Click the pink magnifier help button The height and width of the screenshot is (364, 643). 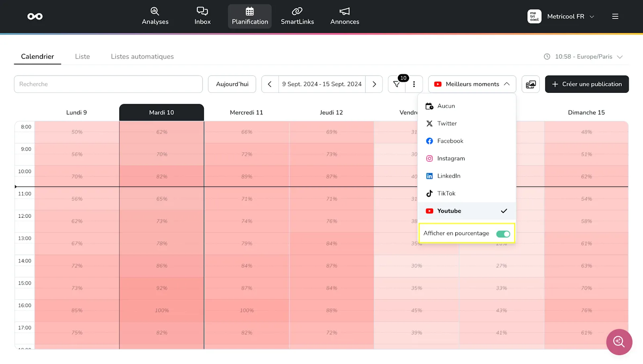point(619,342)
